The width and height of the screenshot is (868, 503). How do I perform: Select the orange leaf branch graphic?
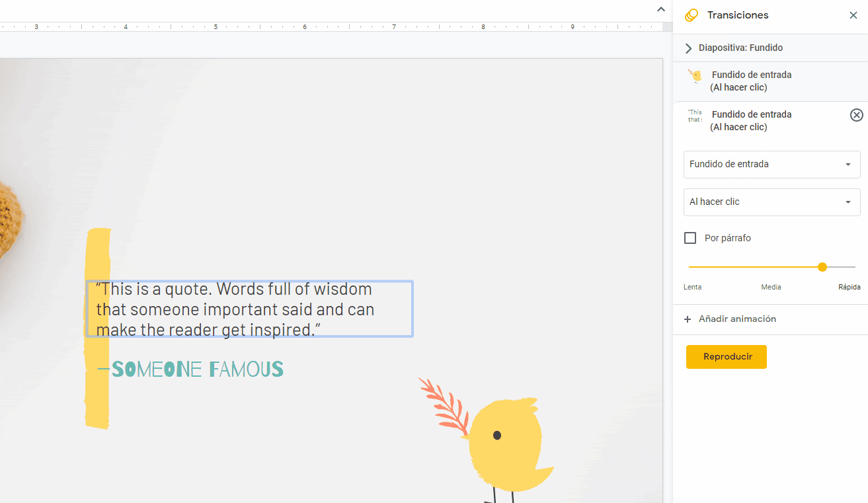445,405
